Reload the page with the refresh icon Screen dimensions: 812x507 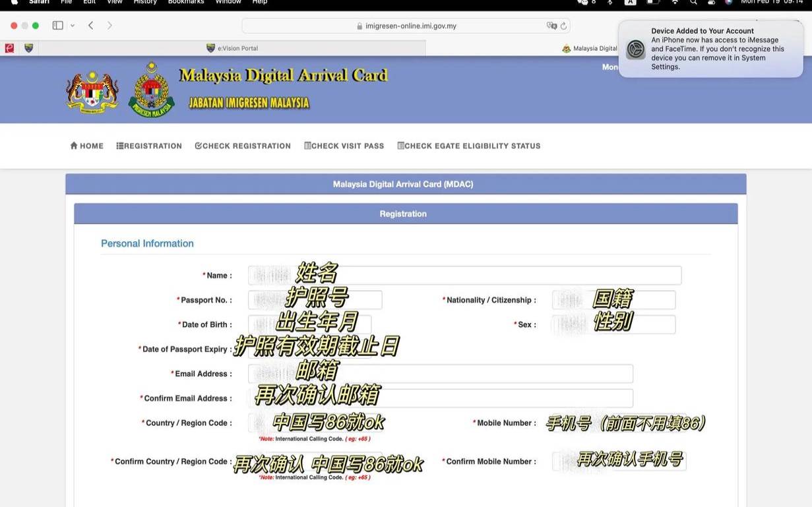pos(563,26)
